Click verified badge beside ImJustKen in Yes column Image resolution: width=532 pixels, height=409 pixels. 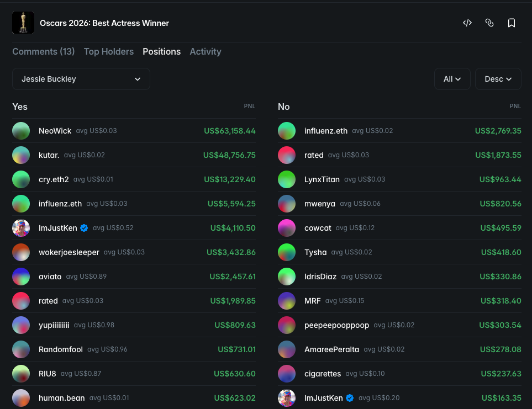click(84, 228)
